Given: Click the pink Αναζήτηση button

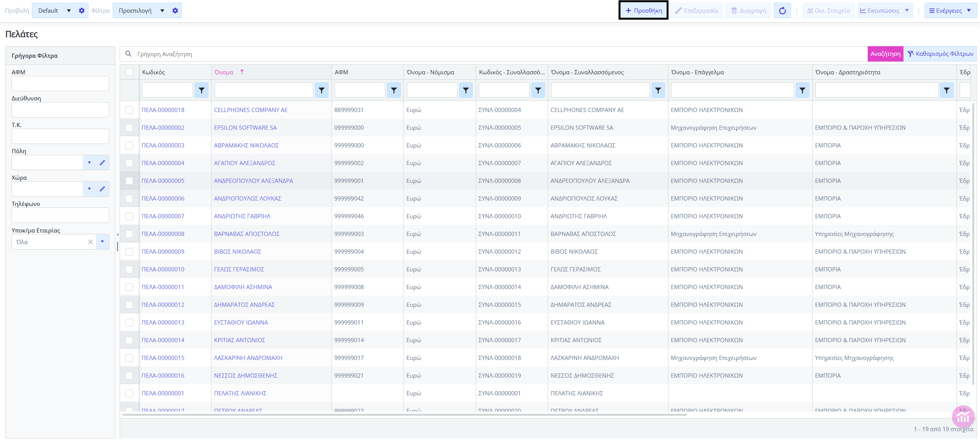Looking at the screenshot, I should click(x=885, y=54).
